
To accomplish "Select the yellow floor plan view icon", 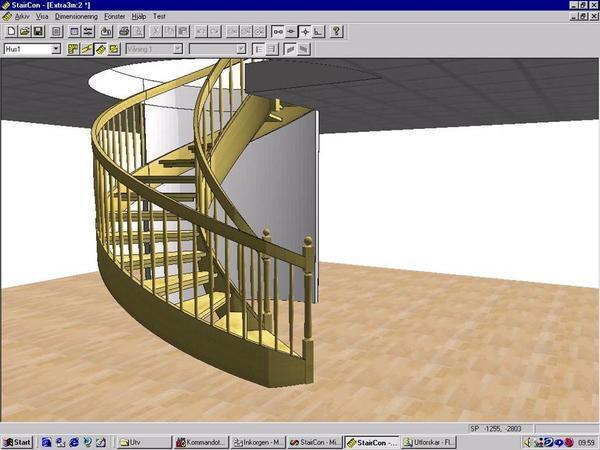I will [73, 49].
